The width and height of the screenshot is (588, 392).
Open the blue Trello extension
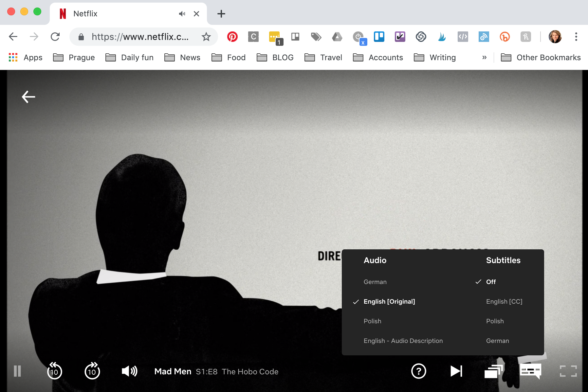click(379, 37)
